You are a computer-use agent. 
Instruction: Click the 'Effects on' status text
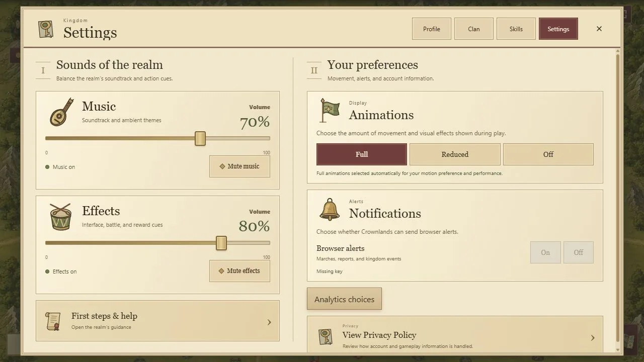coord(65,271)
